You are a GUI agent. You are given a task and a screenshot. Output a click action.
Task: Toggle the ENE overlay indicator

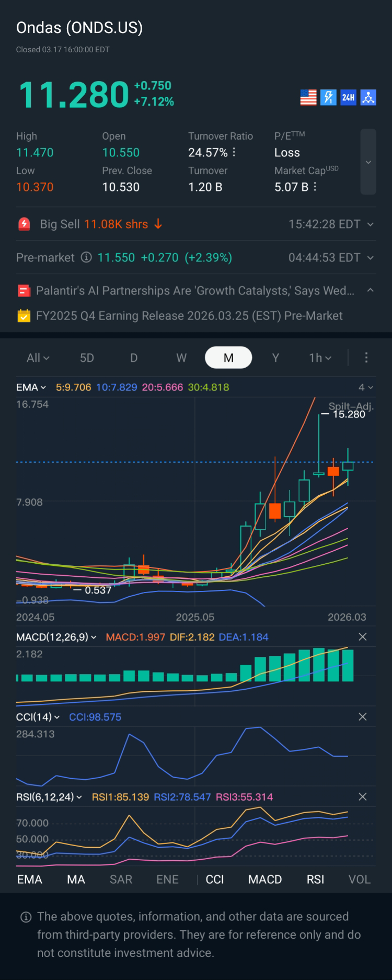167,880
